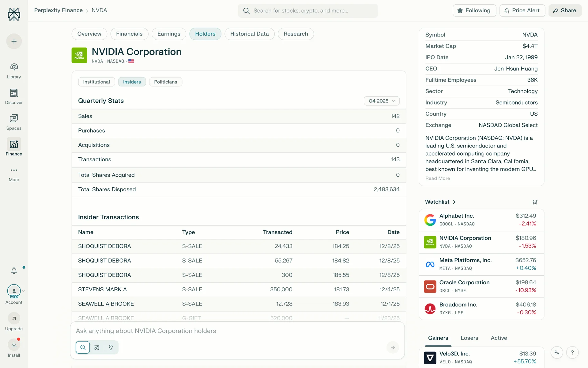The height and width of the screenshot is (368, 588).
Task: Open the translate language icon
Action: click(557, 353)
